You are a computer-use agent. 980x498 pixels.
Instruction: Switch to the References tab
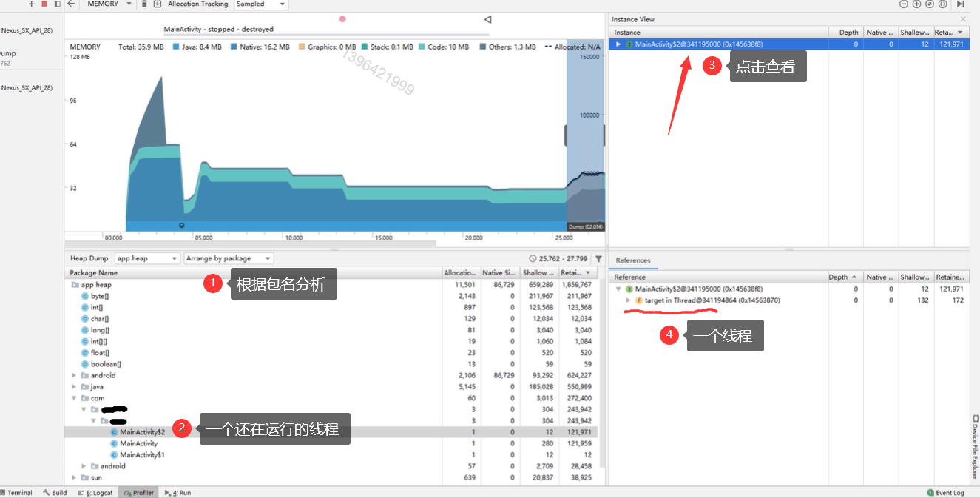click(x=633, y=260)
